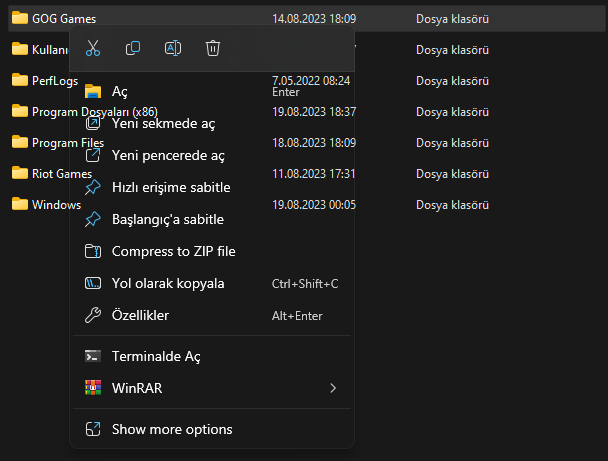Select Yeni pencerede aç
This screenshot has width=608, height=461.
tap(168, 155)
